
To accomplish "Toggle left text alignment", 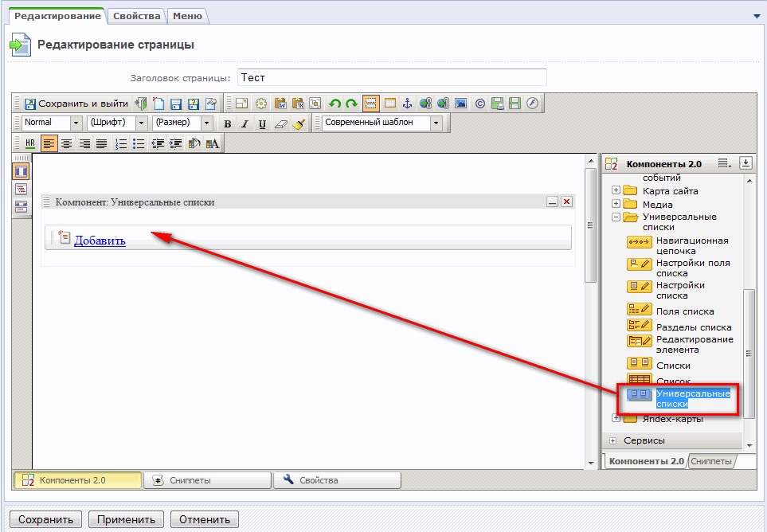I will (49, 144).
